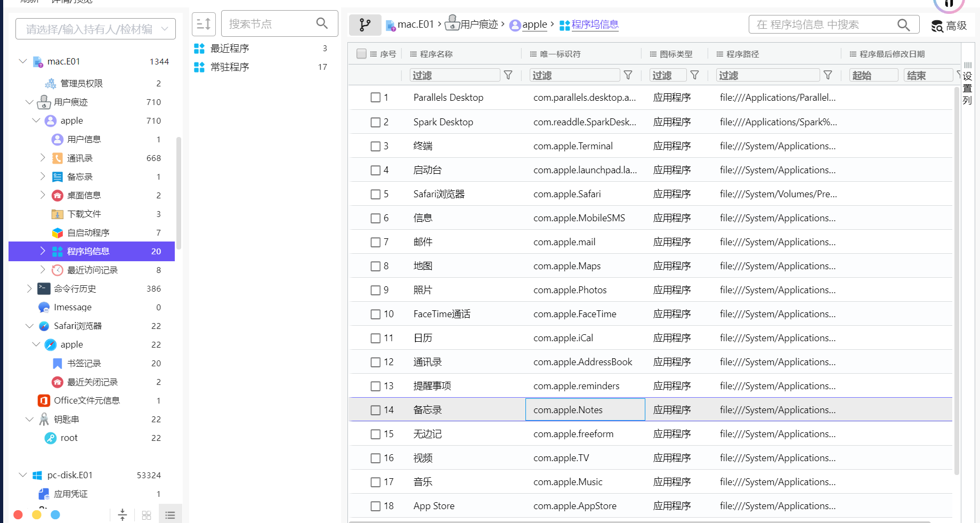The image size is (980, 523).
Task: Click the left tree panel scrollbar
Action: pos(179,192)
